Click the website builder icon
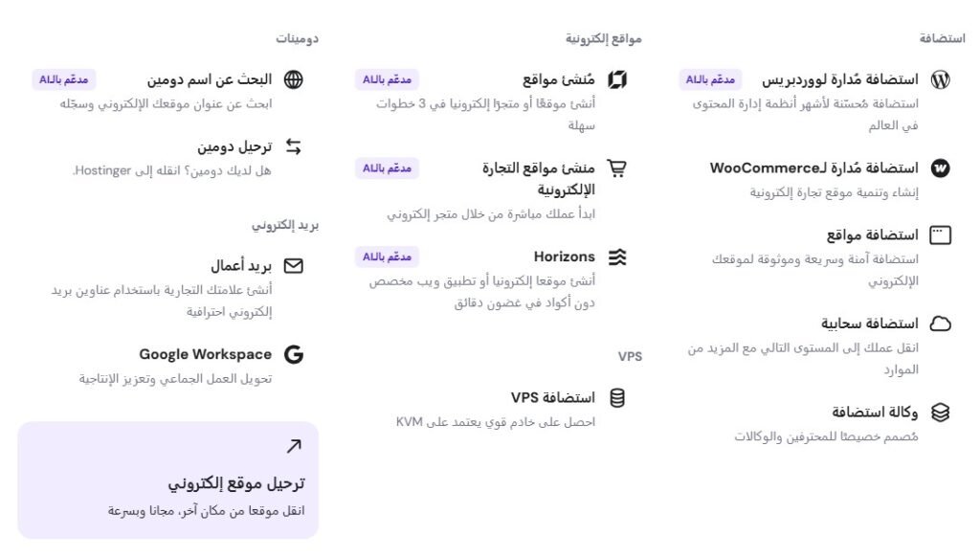 click(x=617, y=79)
